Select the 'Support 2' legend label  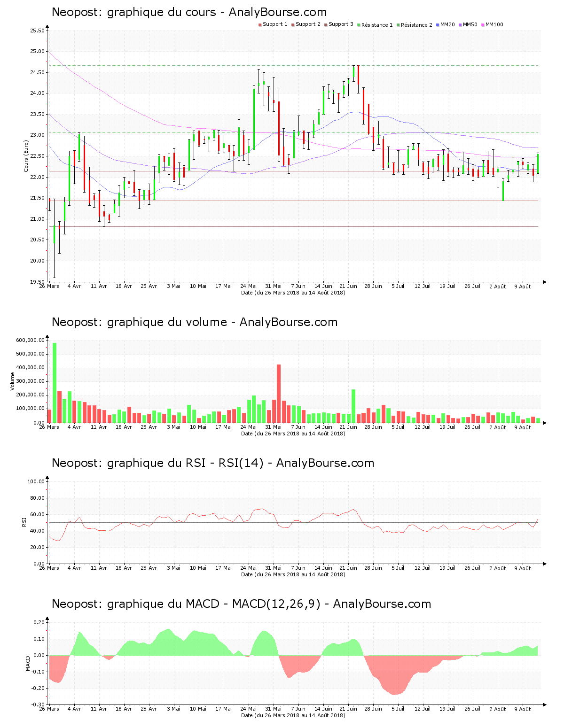pos(308,24)
